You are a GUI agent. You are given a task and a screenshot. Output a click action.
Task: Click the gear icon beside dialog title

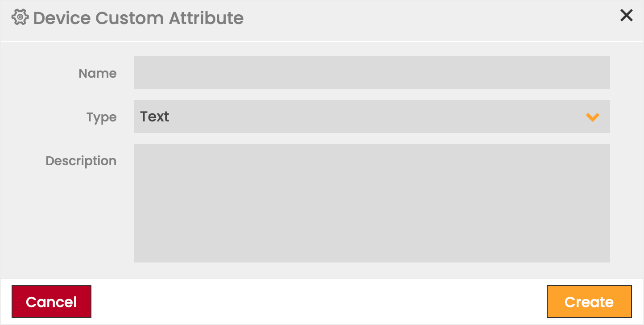tap(20, 18)
